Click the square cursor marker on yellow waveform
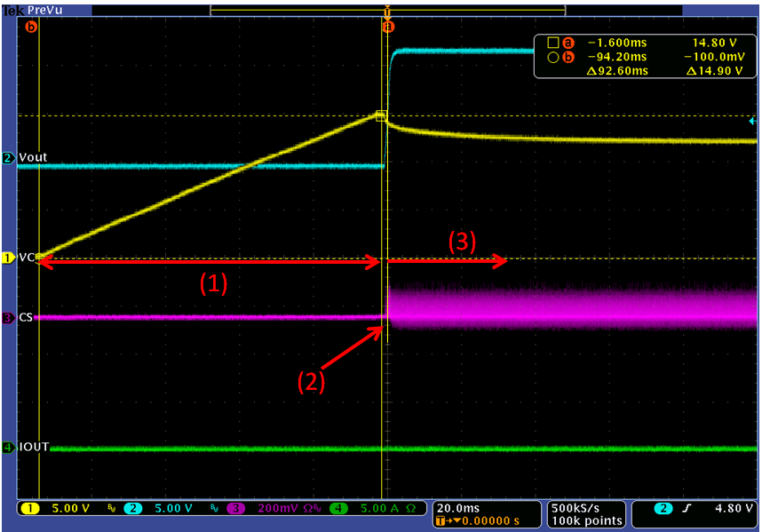This screenshot has width=762, height=532. point(381,115)
